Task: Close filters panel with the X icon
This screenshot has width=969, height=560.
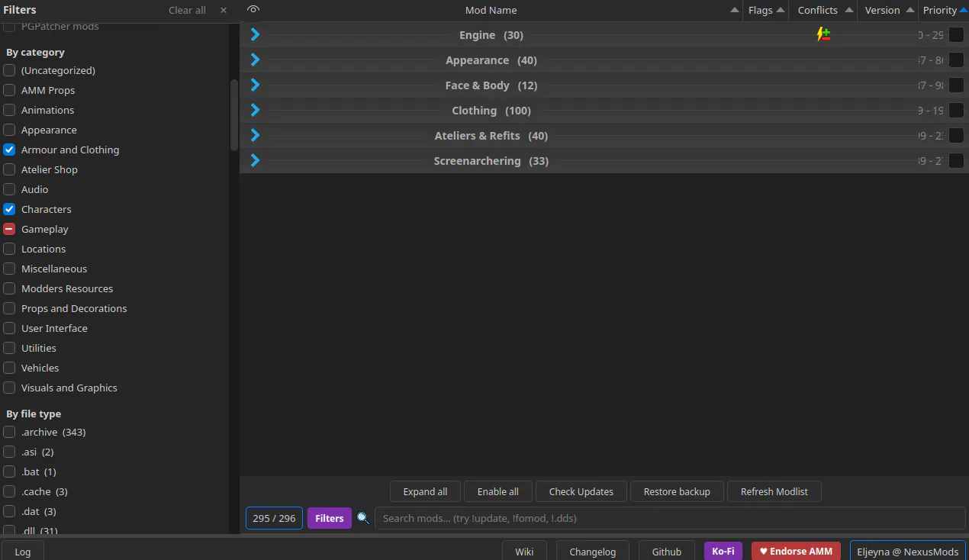Action: (224, 10)
